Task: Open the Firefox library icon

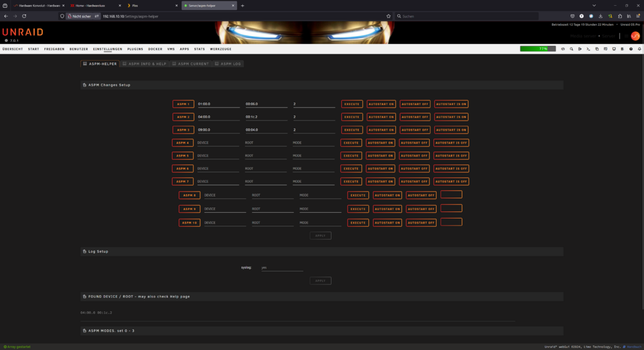Action: [629, 16]
